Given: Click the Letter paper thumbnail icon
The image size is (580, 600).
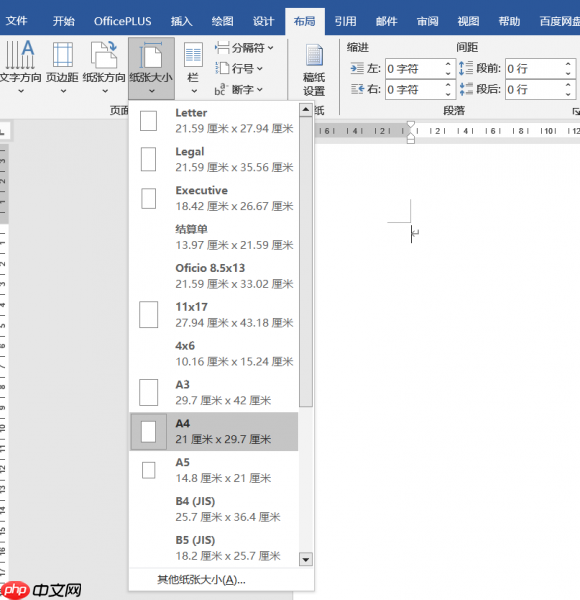Looking at the screenshot, I should click(x=148, y=121).
